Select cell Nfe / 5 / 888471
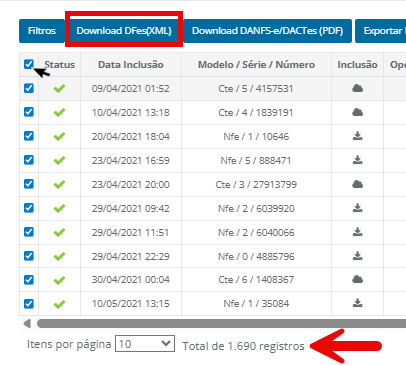 click(256, 161)
